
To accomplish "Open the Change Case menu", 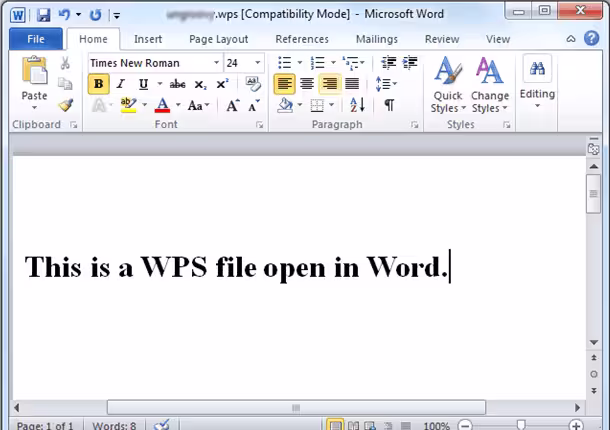I will (198, 105).
